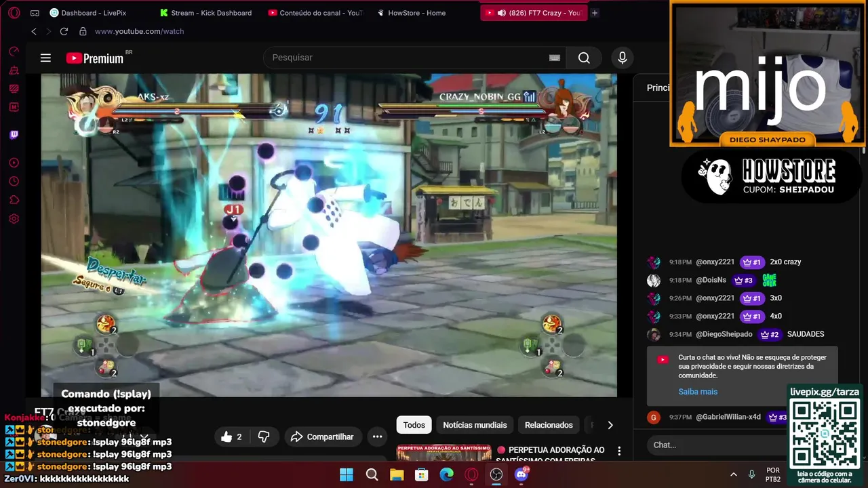Open Microsoft Store from taskbar
Viewport: 868px width, 488px height.
click(x=422, y=474)
